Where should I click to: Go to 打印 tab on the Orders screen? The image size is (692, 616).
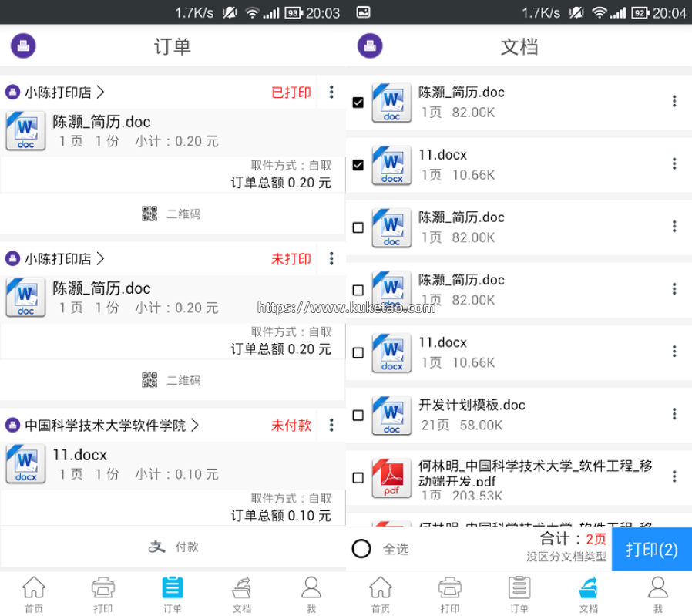click(x=103, y=594)
